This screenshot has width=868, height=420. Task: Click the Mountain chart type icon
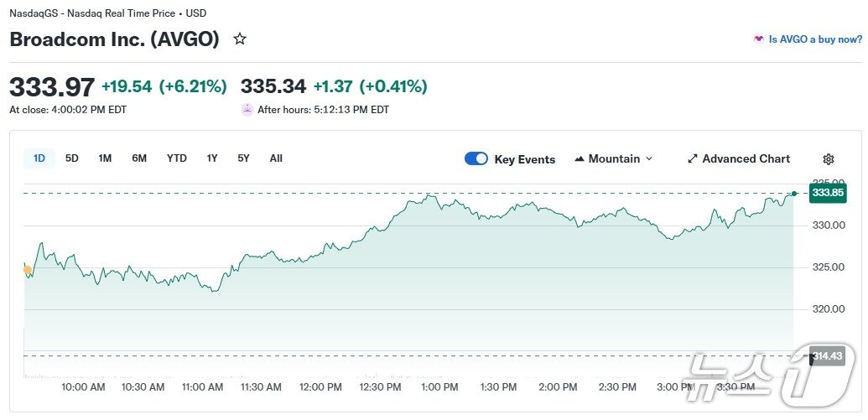coord(580,159)
